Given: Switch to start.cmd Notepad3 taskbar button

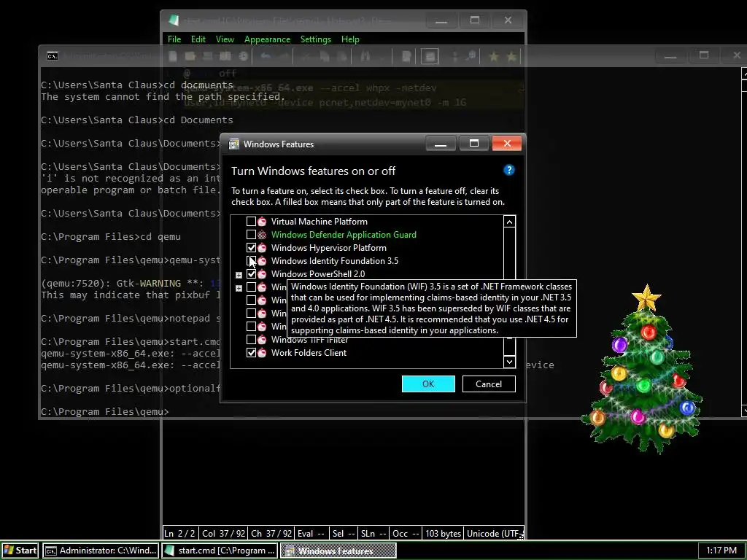Looking at the screenshot, I should click(x=220, y=551).
